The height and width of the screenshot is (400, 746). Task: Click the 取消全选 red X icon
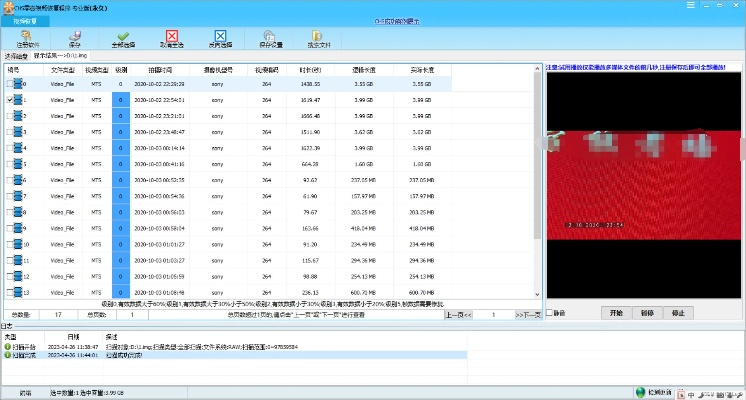click(x=173, y=38)
